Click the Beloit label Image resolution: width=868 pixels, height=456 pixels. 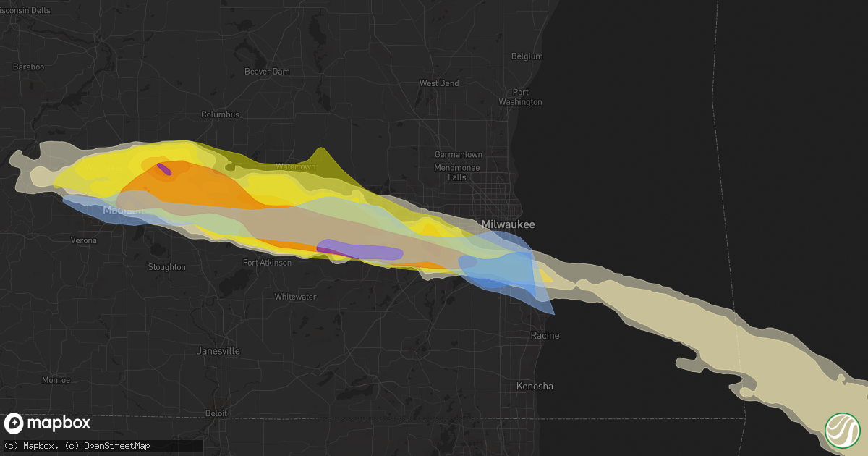216,413
